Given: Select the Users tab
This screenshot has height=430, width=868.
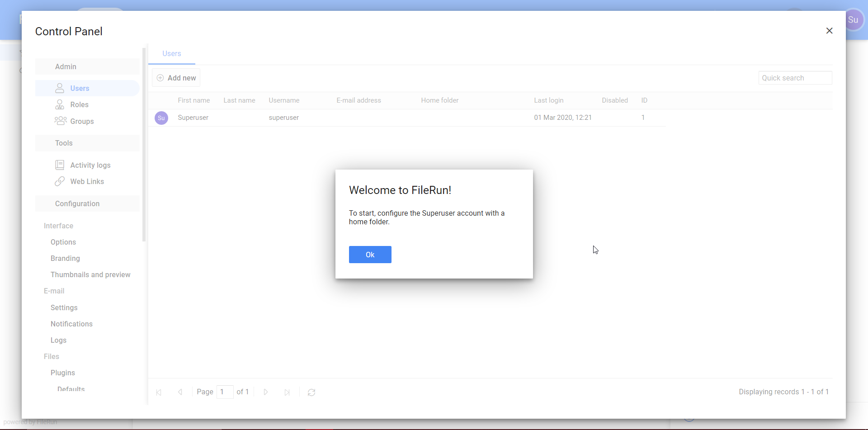Looking at the screenshot, I should [x=172, y=53].
